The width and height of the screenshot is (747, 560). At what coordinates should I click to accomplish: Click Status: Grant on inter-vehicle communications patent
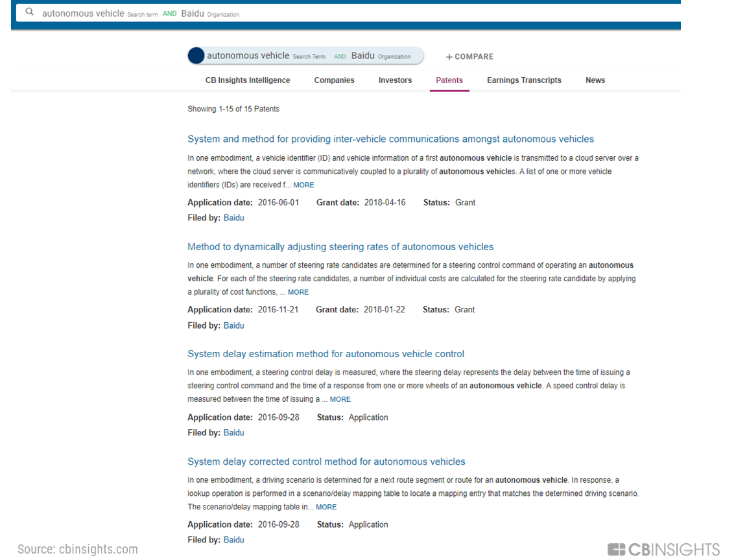point(449,202)
